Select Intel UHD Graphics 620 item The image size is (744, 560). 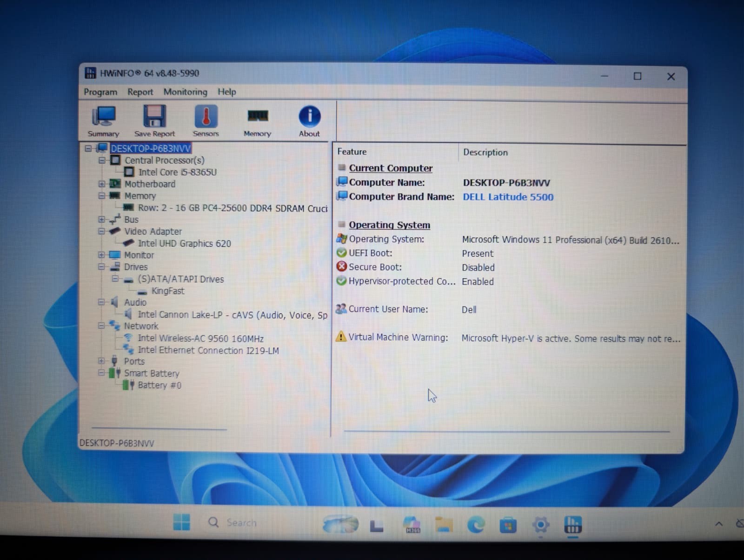184,243
